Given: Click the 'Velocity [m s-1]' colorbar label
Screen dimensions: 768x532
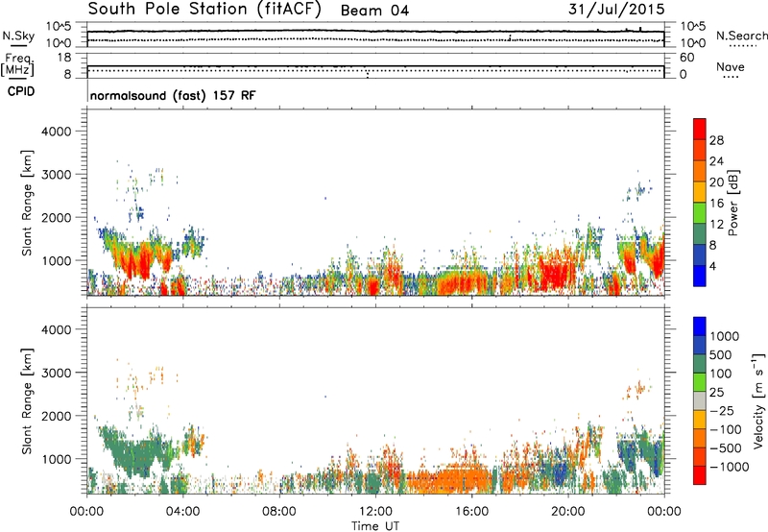Looking at the screenshot, I should coord(758,400).
